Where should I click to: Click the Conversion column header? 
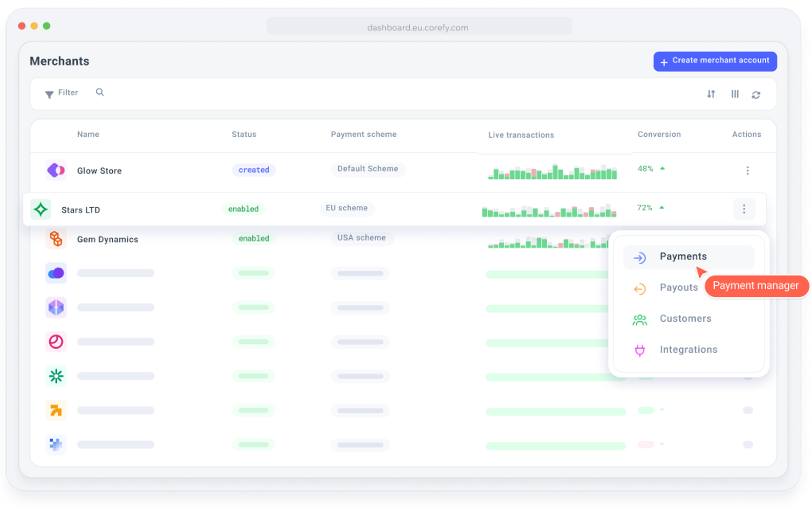(x=659, y=134)
